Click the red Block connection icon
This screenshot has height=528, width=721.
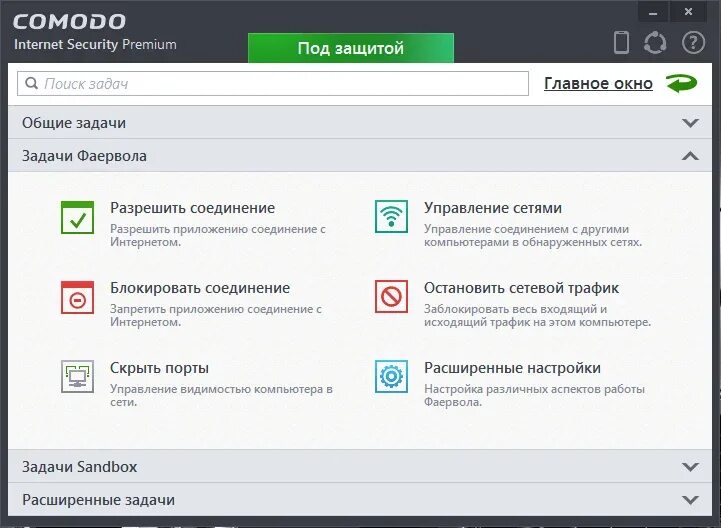(77, 297)
